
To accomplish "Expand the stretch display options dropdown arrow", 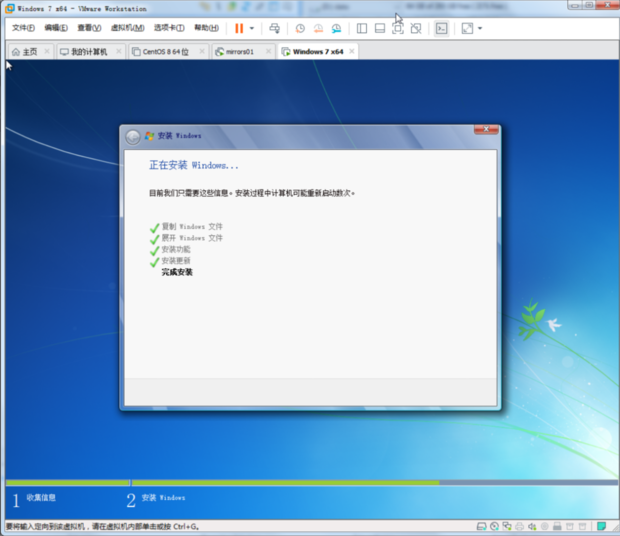I will pyautogui.click(x=480, y=28).
